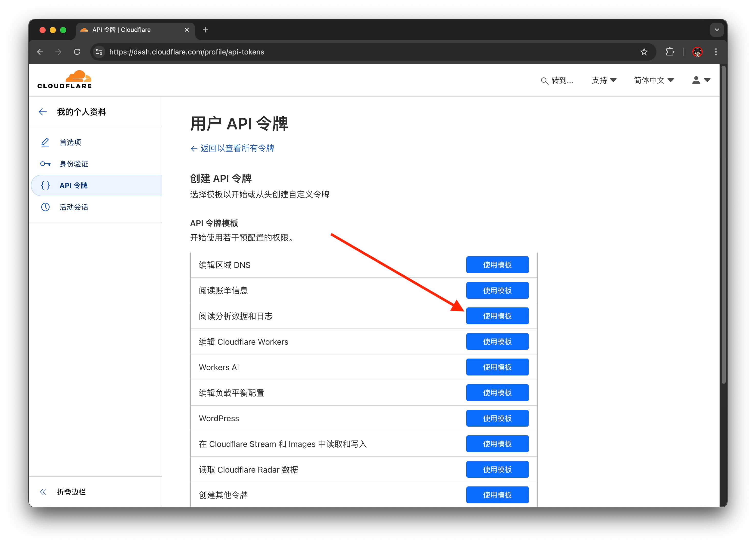Click the browser forward arrow

[x=58, y=52]
